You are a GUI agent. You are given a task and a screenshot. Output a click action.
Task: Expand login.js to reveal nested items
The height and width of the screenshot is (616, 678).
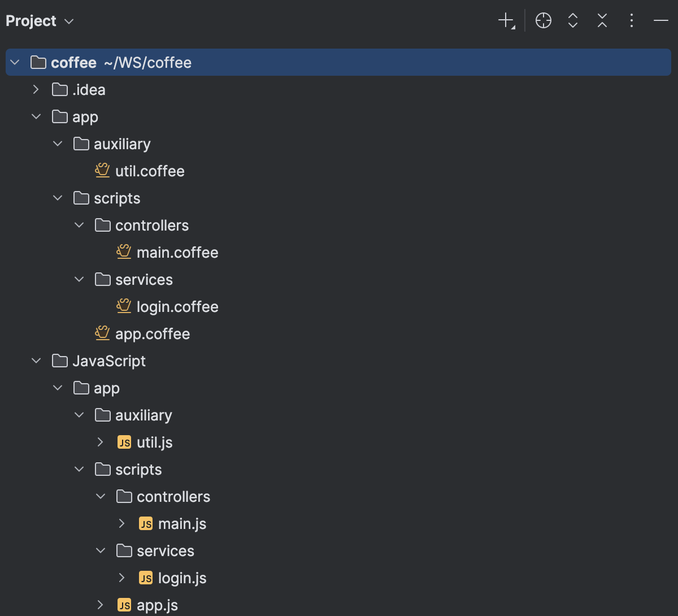[121, 578]
